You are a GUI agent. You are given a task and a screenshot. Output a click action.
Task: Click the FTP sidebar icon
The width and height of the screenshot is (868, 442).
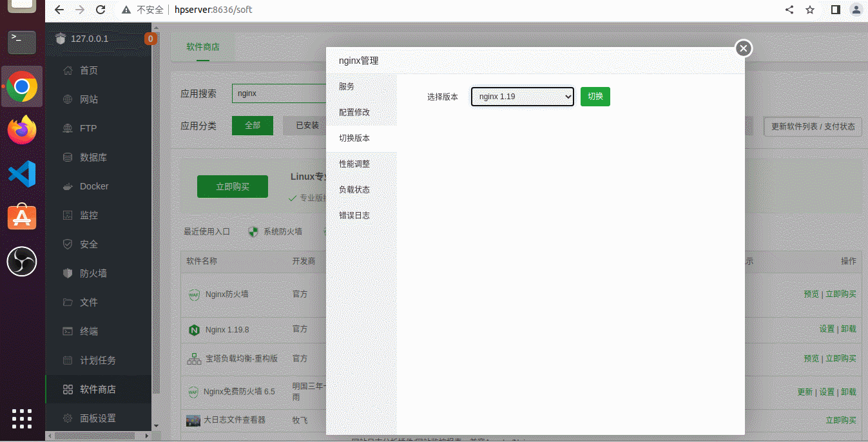68,128
